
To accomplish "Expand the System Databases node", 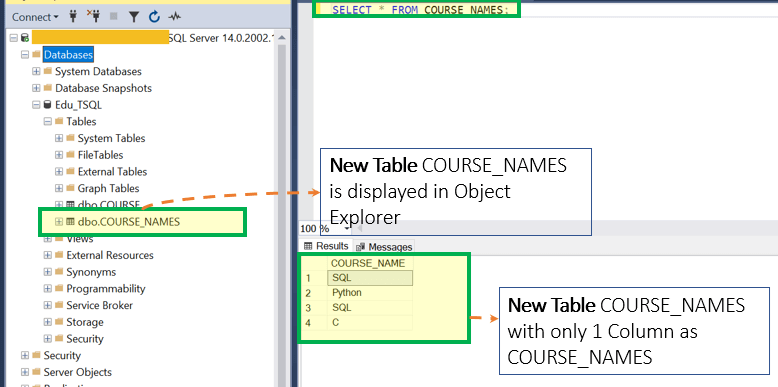I will (x=36, y=71).
